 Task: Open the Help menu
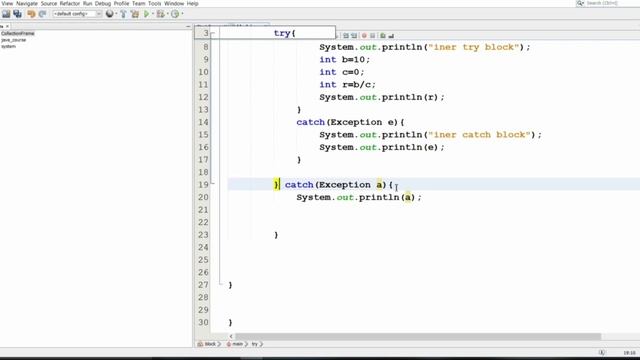pyautogui.click(x=193, y=3)
